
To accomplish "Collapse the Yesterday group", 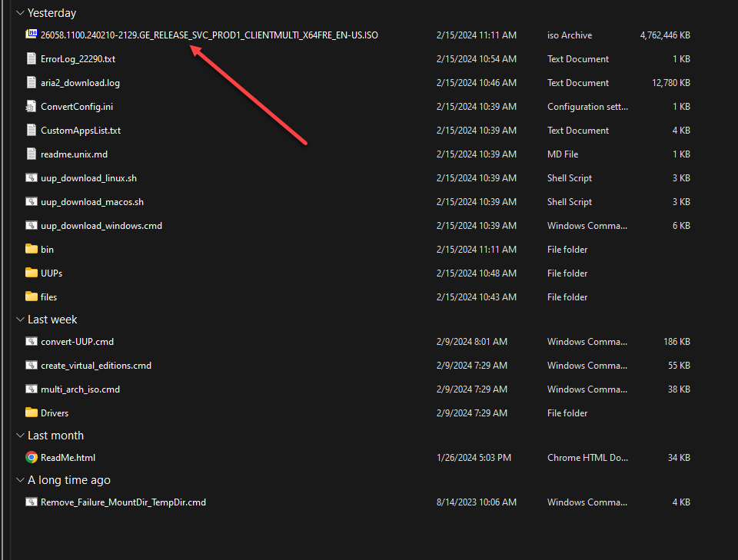I will pyautogui.click(x=20, y=13).
